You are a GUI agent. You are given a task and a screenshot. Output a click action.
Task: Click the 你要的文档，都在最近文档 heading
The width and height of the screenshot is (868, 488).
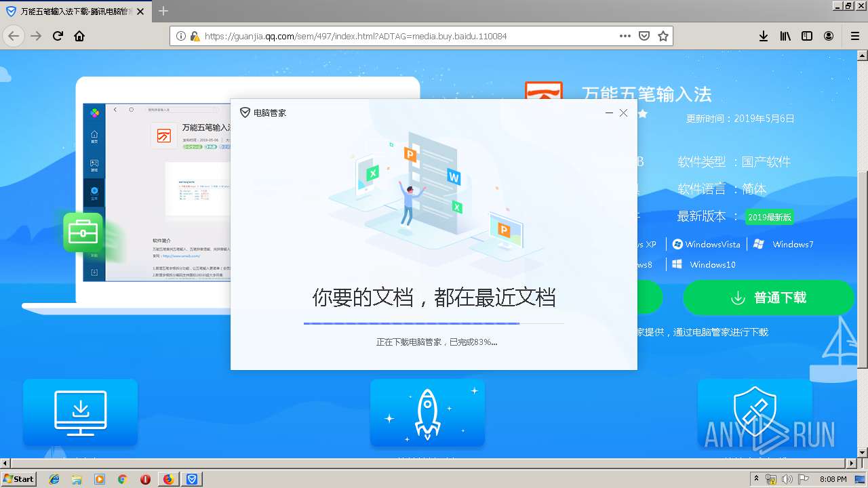click(434, 297)
